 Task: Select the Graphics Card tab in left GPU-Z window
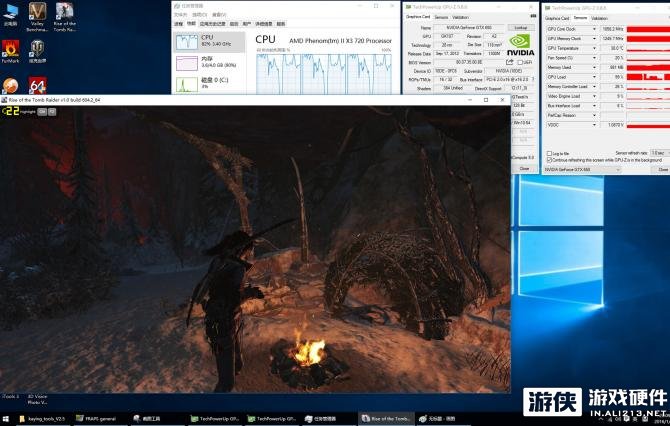click(417, 17)
